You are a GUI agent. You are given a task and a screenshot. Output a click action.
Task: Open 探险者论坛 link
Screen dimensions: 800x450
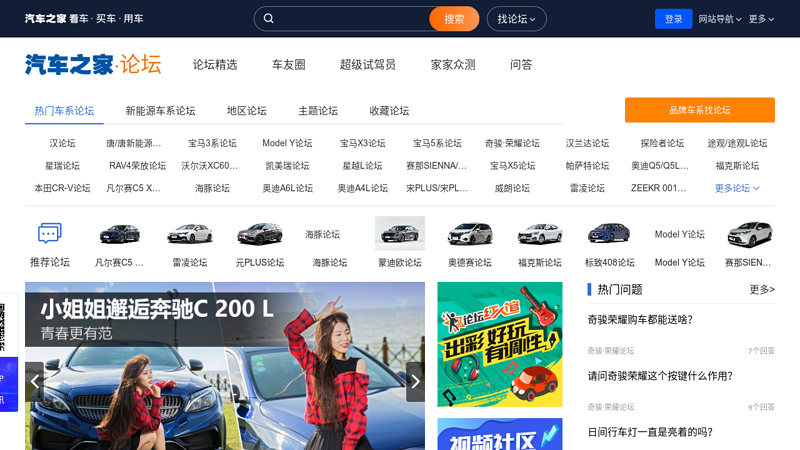pos(662,143)
